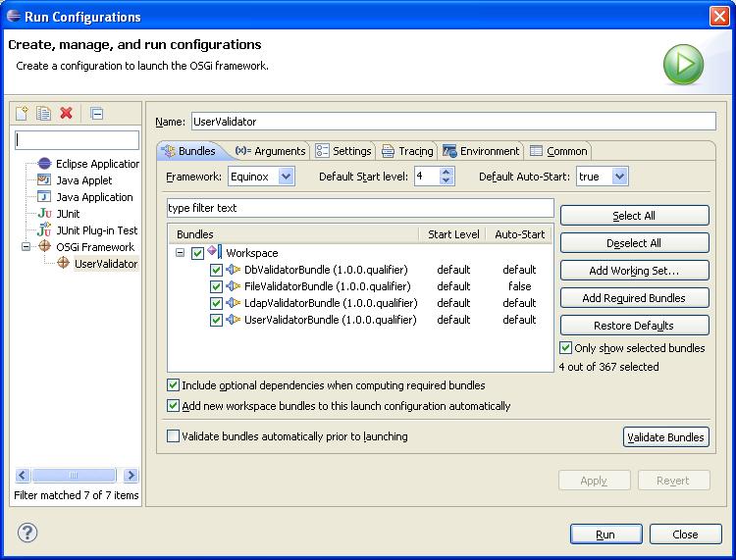Toggle Only show selected bundles checkbox
The image size is (736, 560).
point(566,348)
